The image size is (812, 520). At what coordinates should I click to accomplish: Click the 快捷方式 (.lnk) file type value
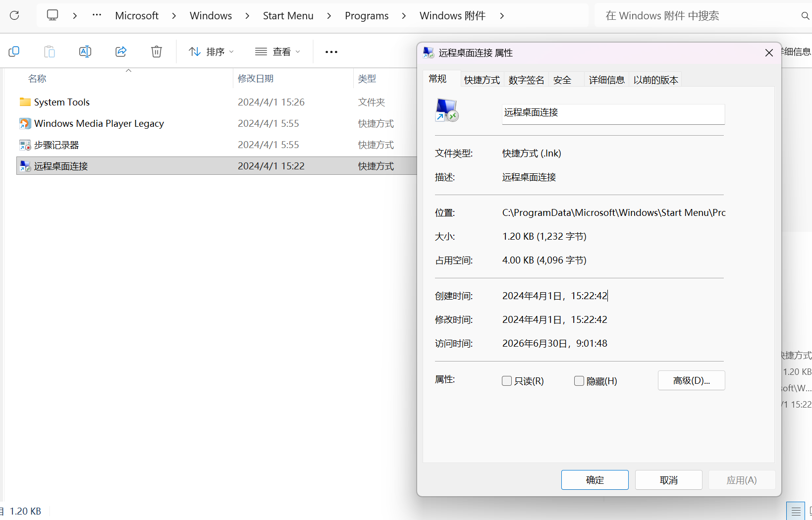click(x=532, y=153)
